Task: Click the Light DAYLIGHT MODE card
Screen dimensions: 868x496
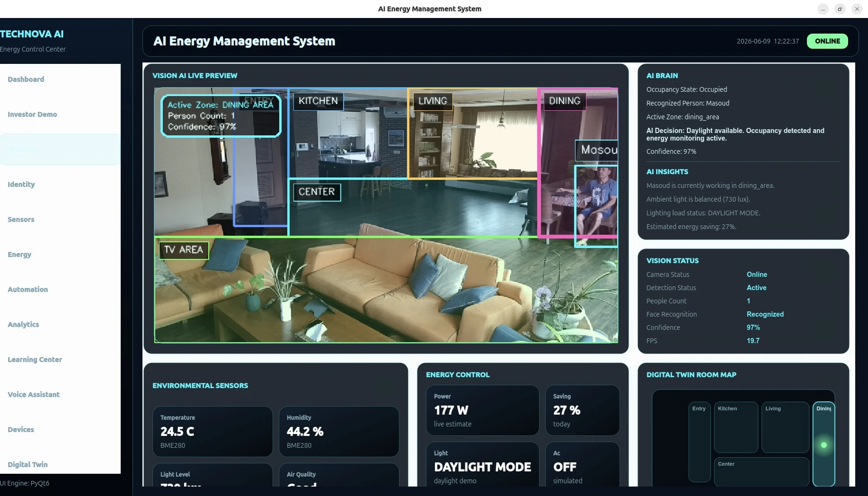Action: pos(483,465)
